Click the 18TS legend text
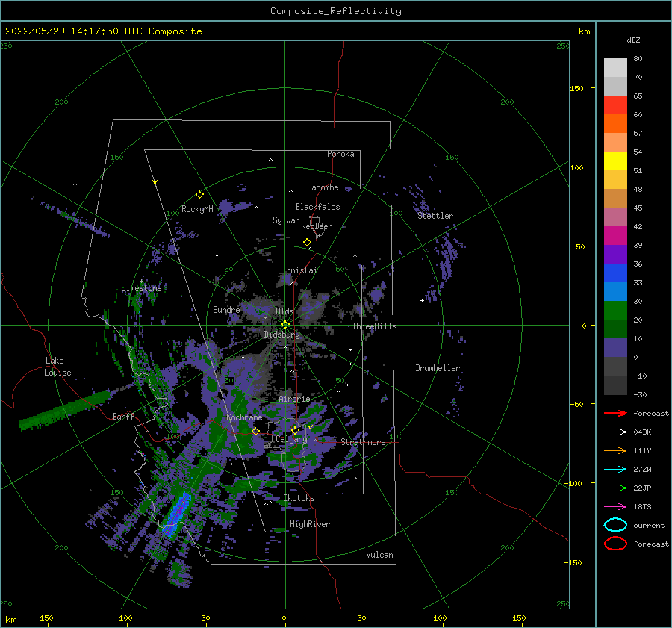672x628 pixels. [x=642, y=507]
